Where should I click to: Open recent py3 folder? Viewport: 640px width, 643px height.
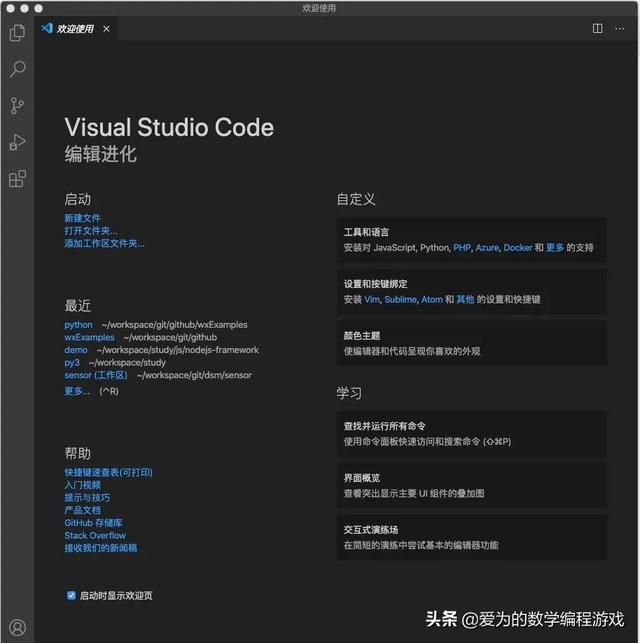point(72,363)
